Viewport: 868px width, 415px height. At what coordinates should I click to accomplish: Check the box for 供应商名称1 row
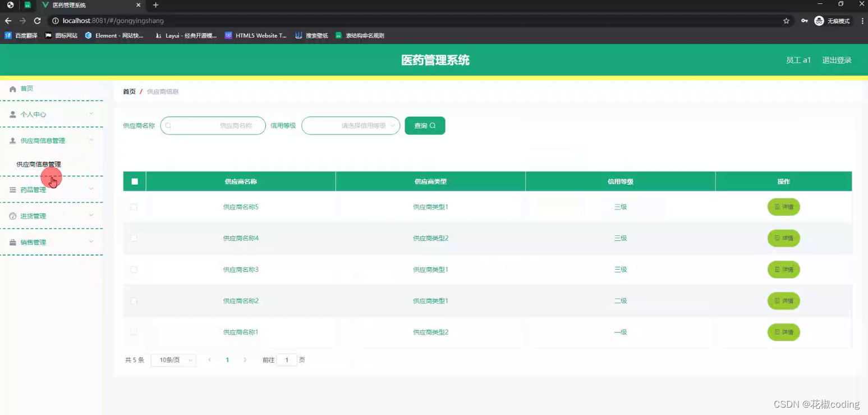(134, 332)
